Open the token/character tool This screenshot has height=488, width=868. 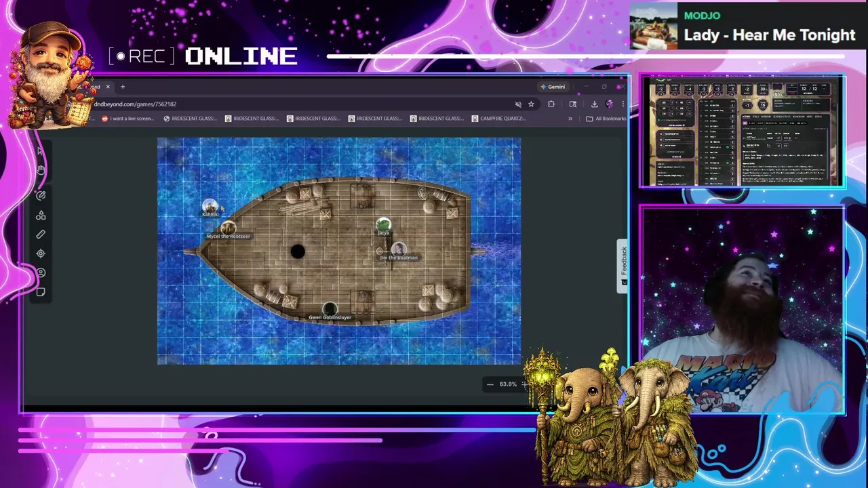click(41, 272)
